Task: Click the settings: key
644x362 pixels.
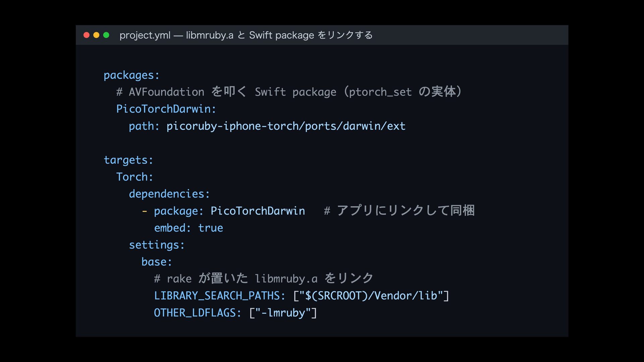Action: click(x=157, y=245)
